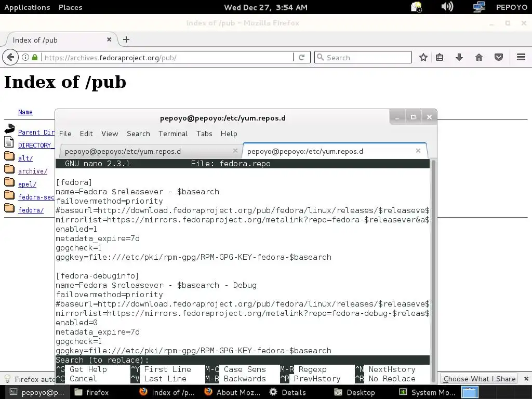Viewport: 532px width, 399px height.
Task: Open the alt/ directory link
Action: click(25, 158)
